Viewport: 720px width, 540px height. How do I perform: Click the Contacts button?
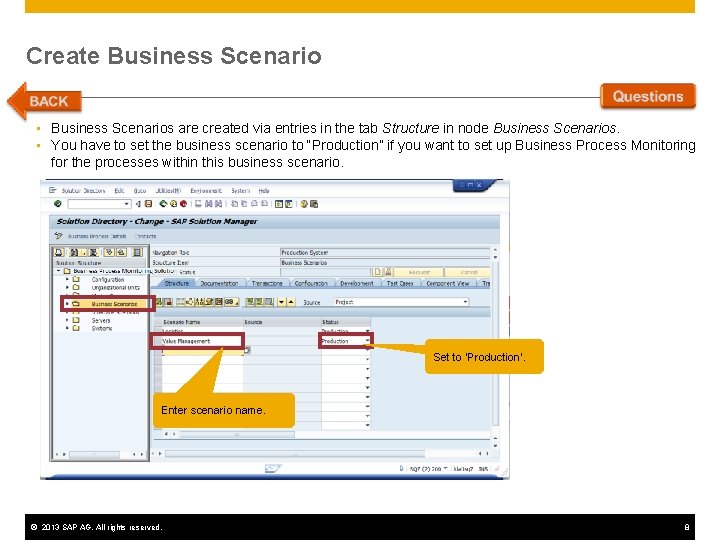[145, 236]
